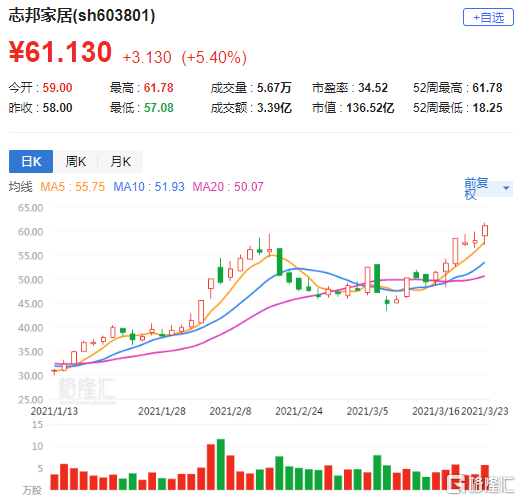Toggle the MA5 moving average label

point(72,187)
